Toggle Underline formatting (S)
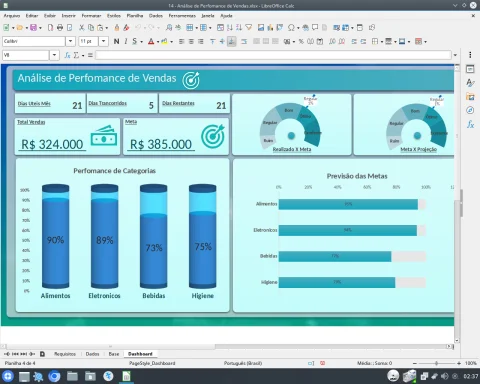This screenshot has height=384, width=480. point(135,41)
